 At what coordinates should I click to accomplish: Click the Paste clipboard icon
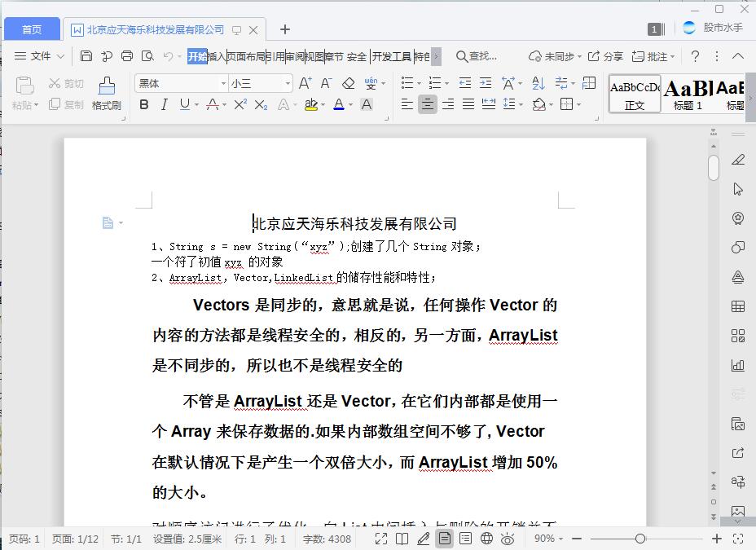24,86
